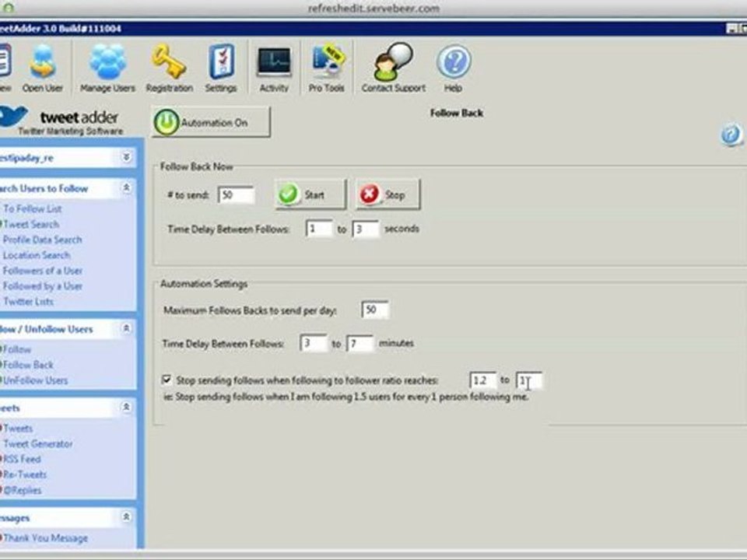747x560 pixels.
Task: Open Re-Tweets item
Action: (24, 474)
